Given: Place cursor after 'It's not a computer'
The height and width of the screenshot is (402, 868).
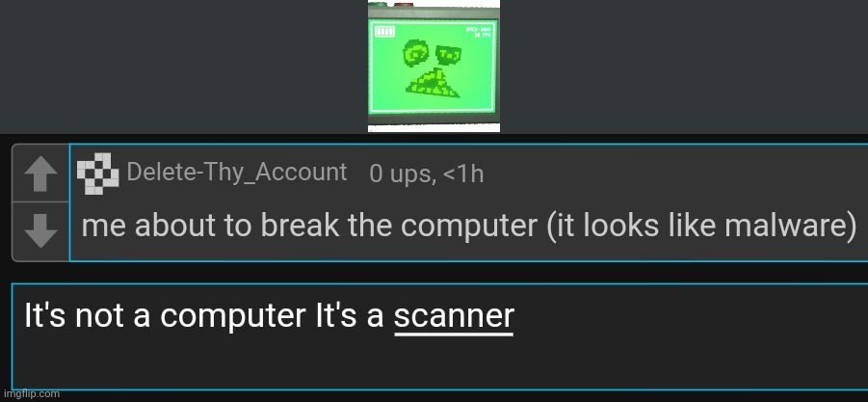Looking at the screenshot, I should click(306, 315).
